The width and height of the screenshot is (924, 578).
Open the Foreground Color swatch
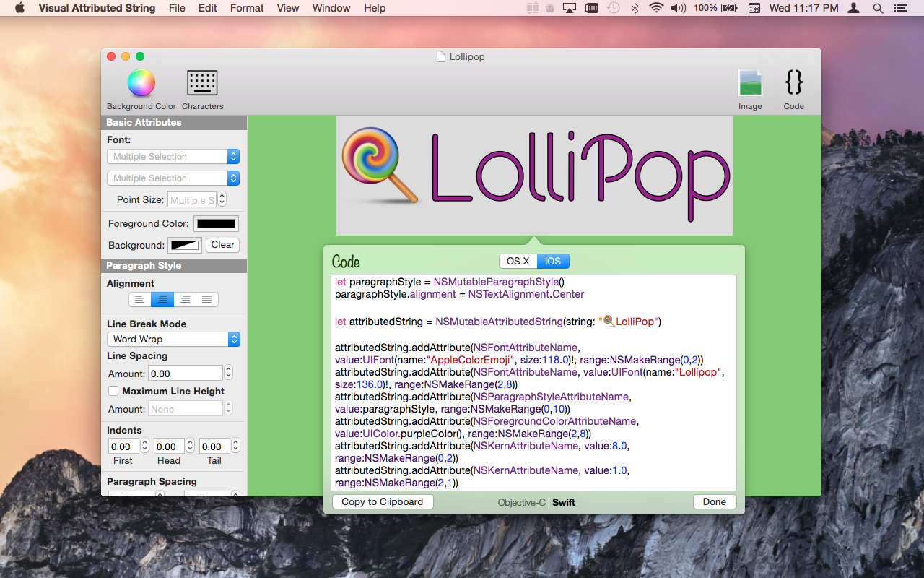click(216, 224)
